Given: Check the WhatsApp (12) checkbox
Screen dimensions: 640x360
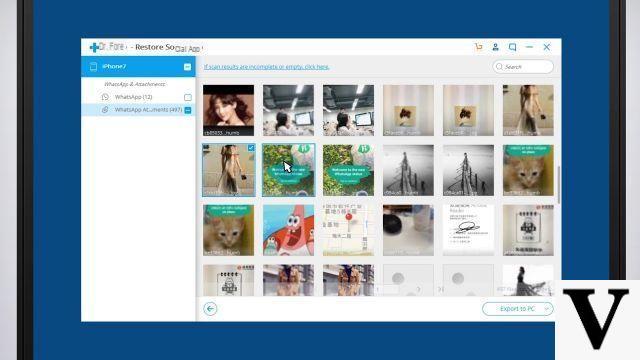Looking at the screenshot, I should (x=188, y=97).
